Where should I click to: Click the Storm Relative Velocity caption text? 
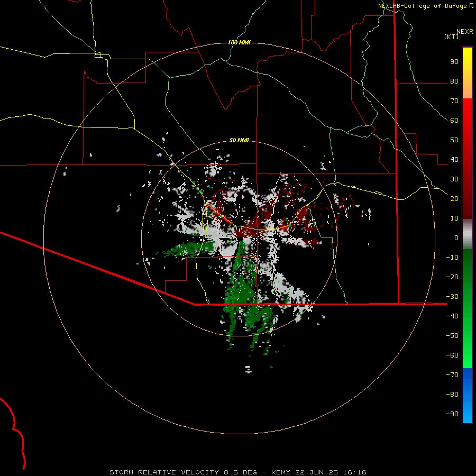(164, 472)
